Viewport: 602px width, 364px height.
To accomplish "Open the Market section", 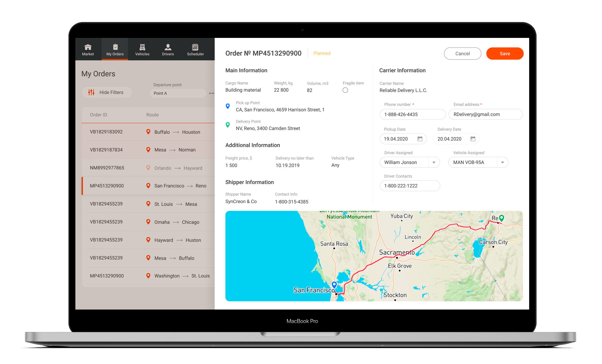I will tap(88, 49).
